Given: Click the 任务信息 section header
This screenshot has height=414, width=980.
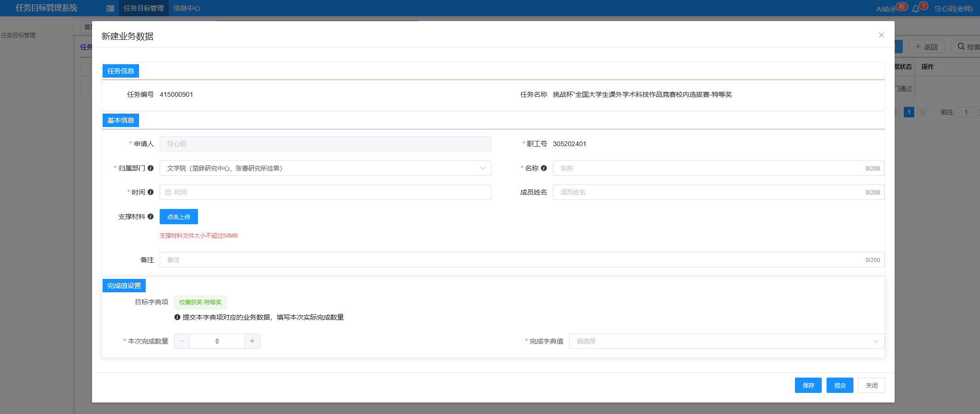Looking at the screenshot, I should (x=121, y=71).
